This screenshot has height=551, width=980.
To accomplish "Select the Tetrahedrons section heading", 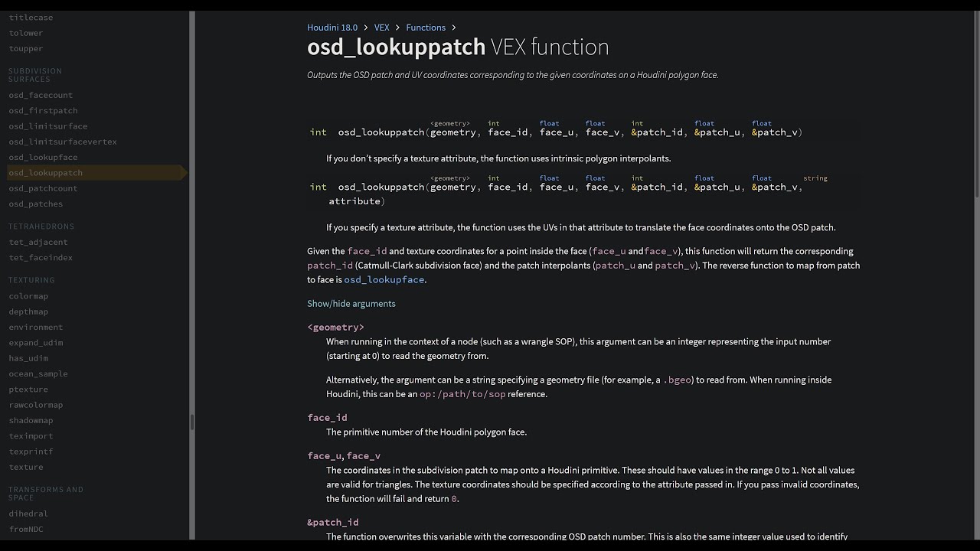I will point(41,227).
